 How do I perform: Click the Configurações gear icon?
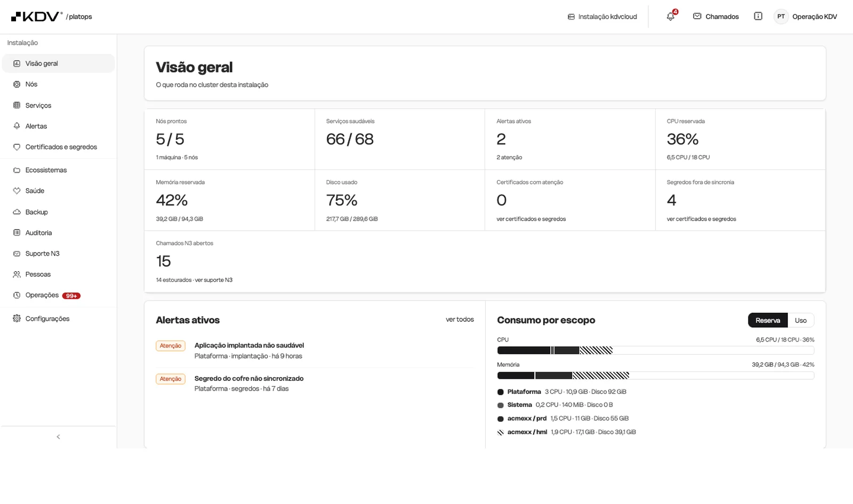(17, 319)
